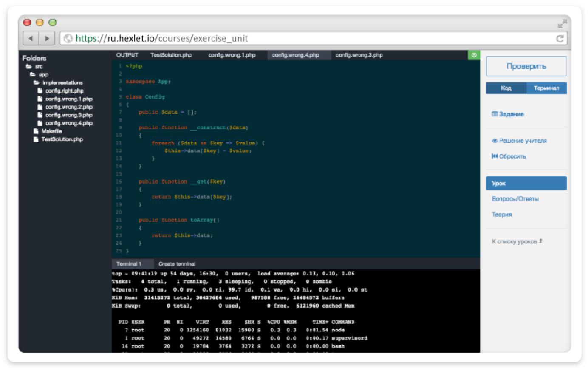Click file icon next to config.right.php
This screenshot has height=368, width=588.
[x=40, y=91]
